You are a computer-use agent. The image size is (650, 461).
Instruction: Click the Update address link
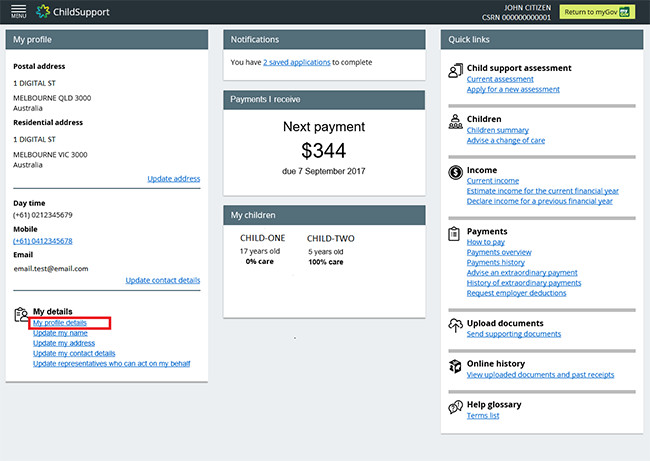point(174,179)
